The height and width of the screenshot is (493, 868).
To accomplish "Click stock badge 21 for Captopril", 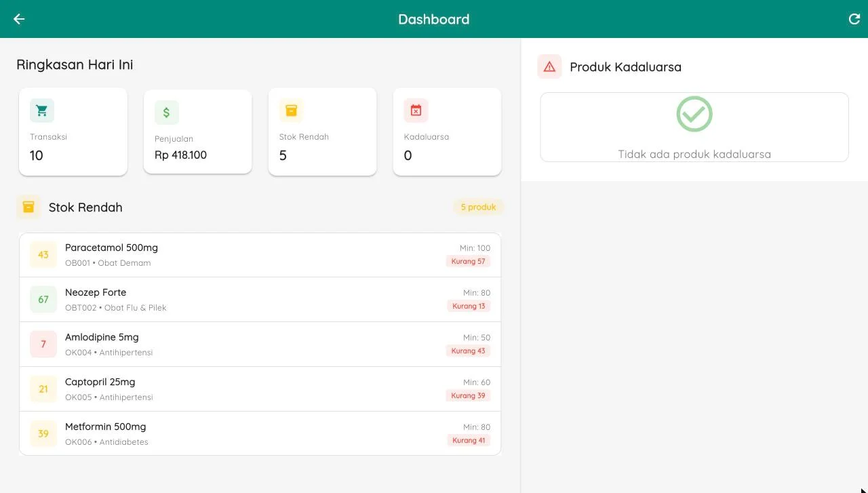I will pos(43,389).
